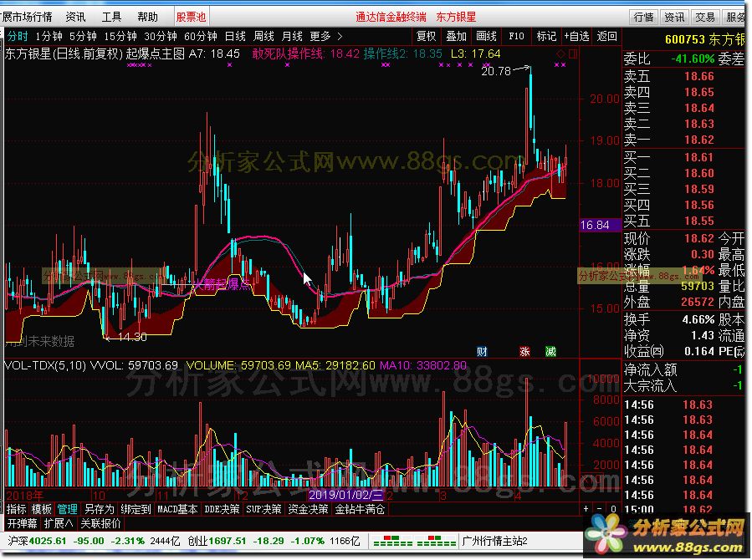The image size is (752, 560).
Task: Click the 返回 back button
Action: coord(606,37)
